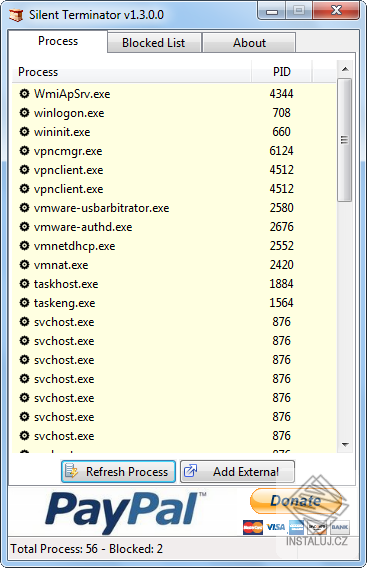Click the Donate PayPal button
Screen dimensions: 367x568
(296, 501)
